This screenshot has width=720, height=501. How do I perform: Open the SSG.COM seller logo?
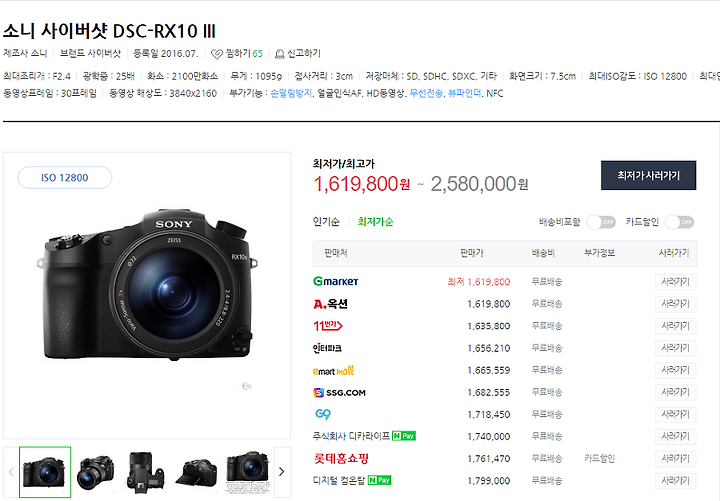click(339, 393)
